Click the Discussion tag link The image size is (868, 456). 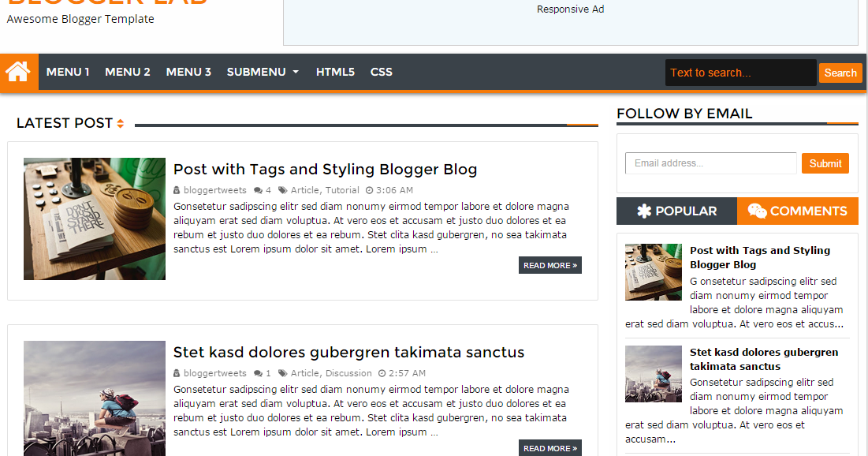tap(348, 373)
